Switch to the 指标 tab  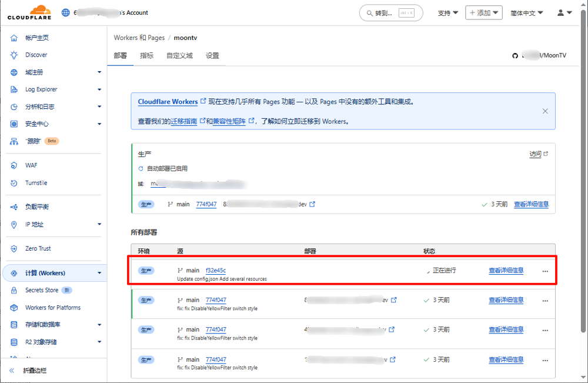(x=146, y=56)
